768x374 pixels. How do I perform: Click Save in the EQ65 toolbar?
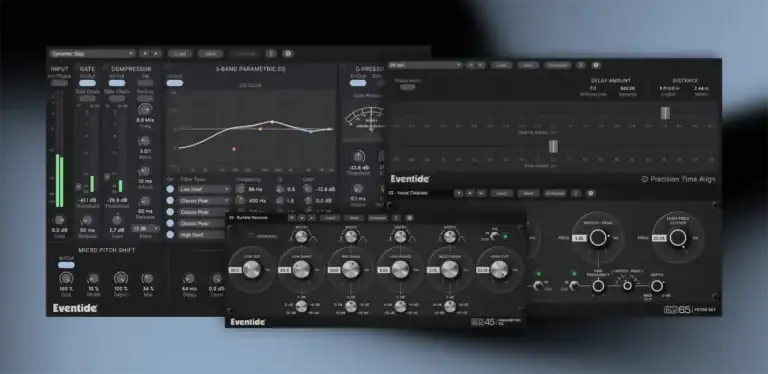click(x=528, y=193)
